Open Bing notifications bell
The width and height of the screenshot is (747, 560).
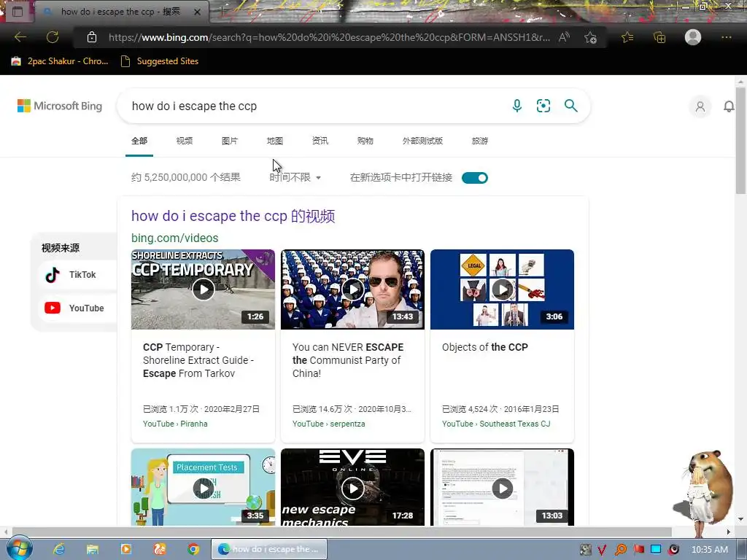[729, 106]
